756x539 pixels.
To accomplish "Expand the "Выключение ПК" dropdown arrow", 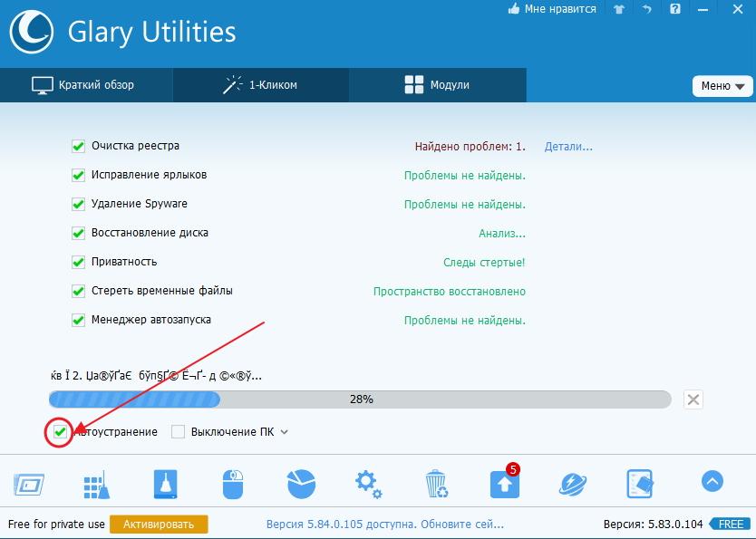I will tap(285, 432).
